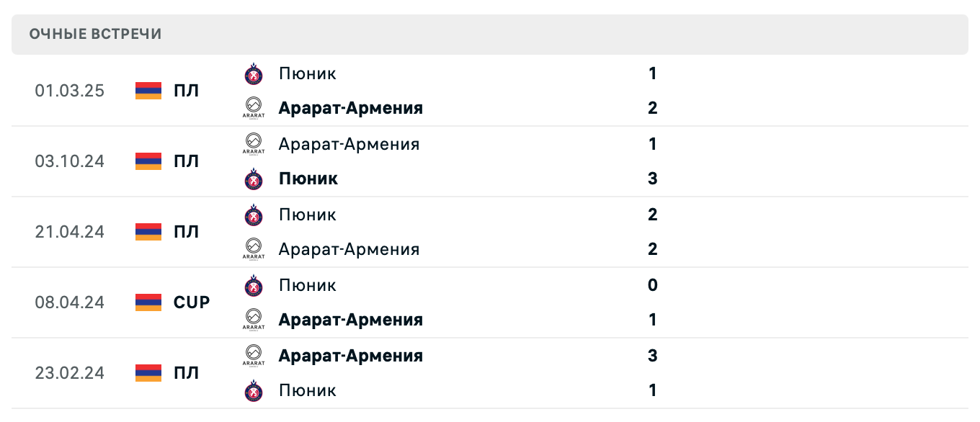Click Арарат-Армения name in the 03.10.24 match
The width and height of the screenshot is (980, 422).
(x=349, y=143)
